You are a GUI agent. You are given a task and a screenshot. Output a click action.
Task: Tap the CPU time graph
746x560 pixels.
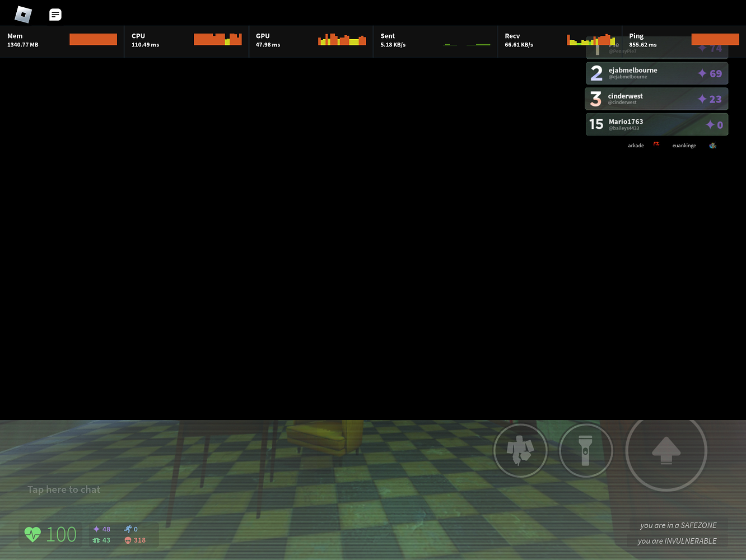pos(217,39)
